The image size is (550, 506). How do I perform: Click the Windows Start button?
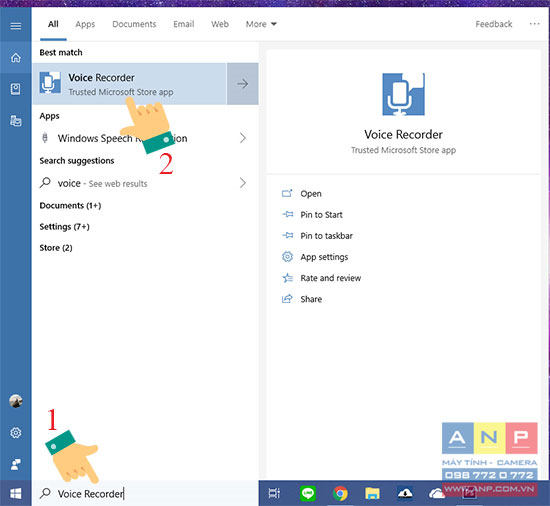15,494
